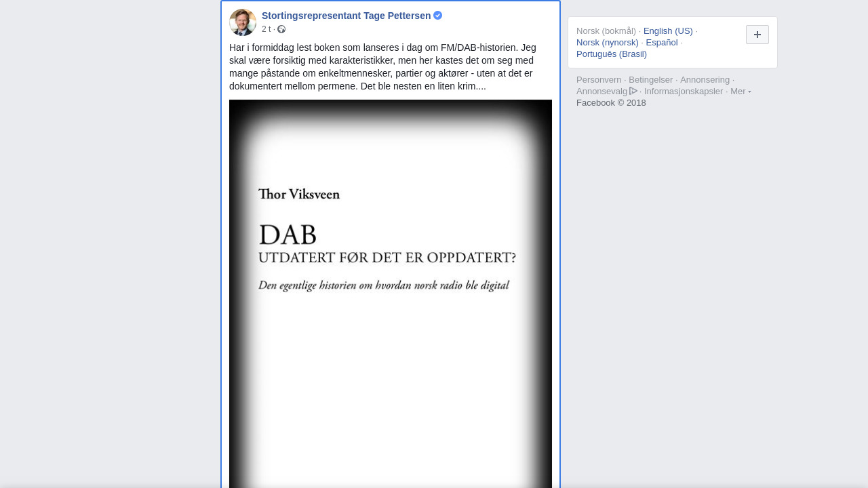Switch language to Español
The height and width of the screenshot is (488, 868).
point(662,43)
